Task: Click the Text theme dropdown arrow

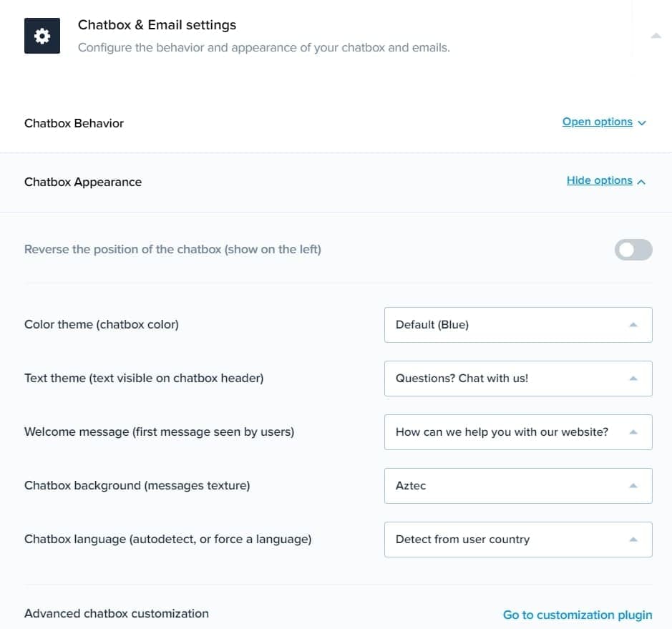Action: coord(633,379)
